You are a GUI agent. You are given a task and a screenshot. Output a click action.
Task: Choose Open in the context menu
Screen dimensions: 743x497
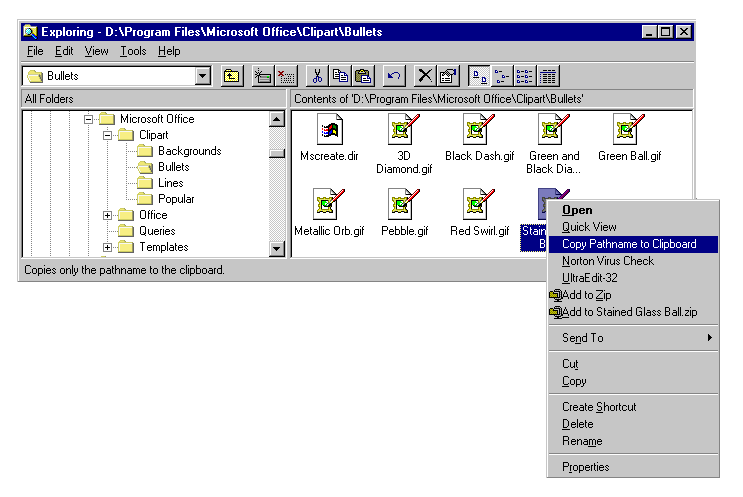[633, 210]
